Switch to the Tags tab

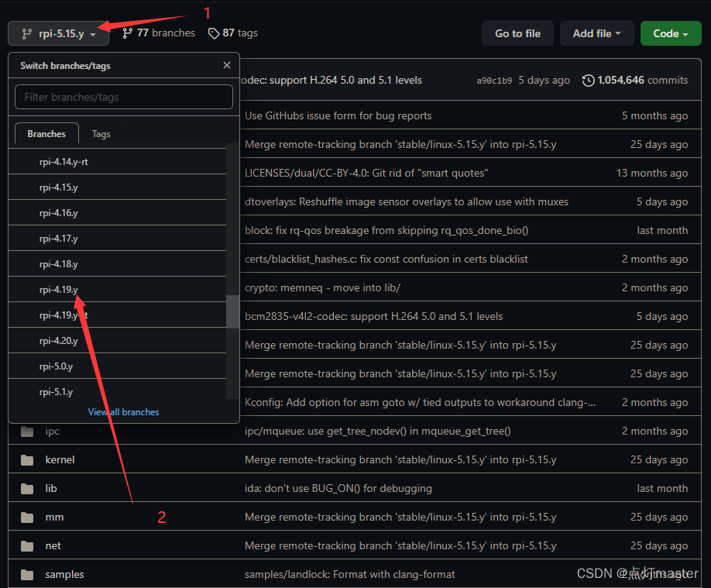click(101, 134)
